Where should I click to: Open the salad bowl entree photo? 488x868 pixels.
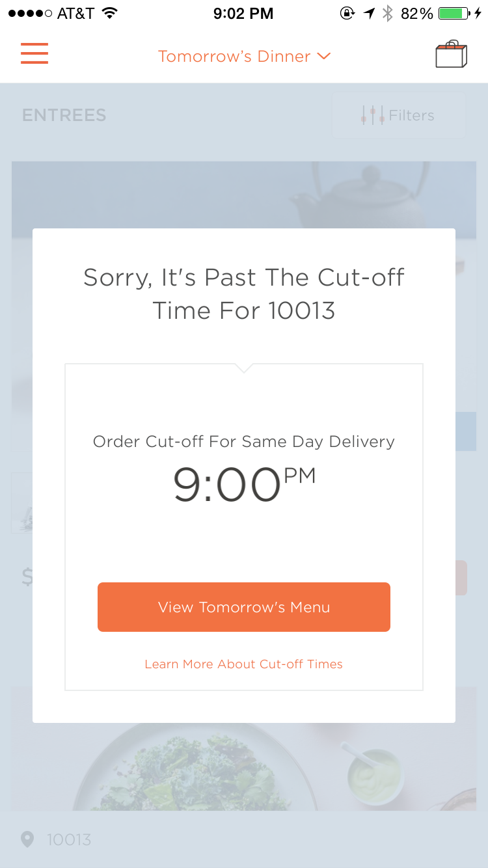tap(244, 768)
